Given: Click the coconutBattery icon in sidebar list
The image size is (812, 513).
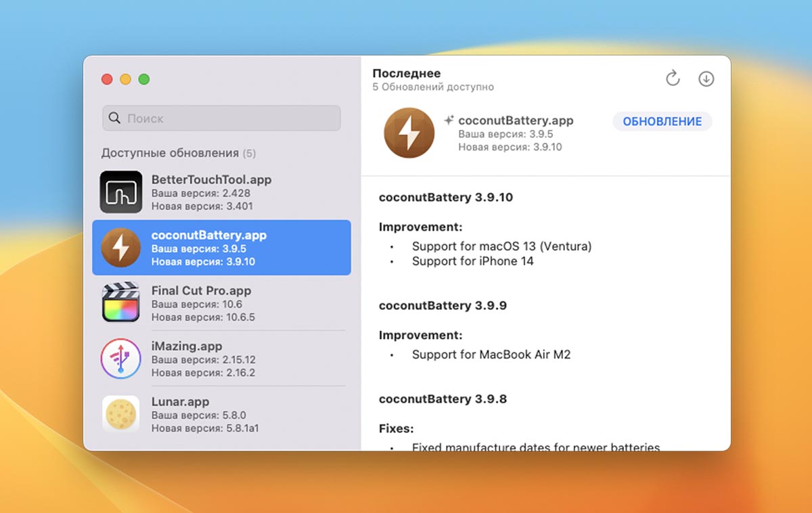Looking at the screenshot, I should [x=121, y=248].
